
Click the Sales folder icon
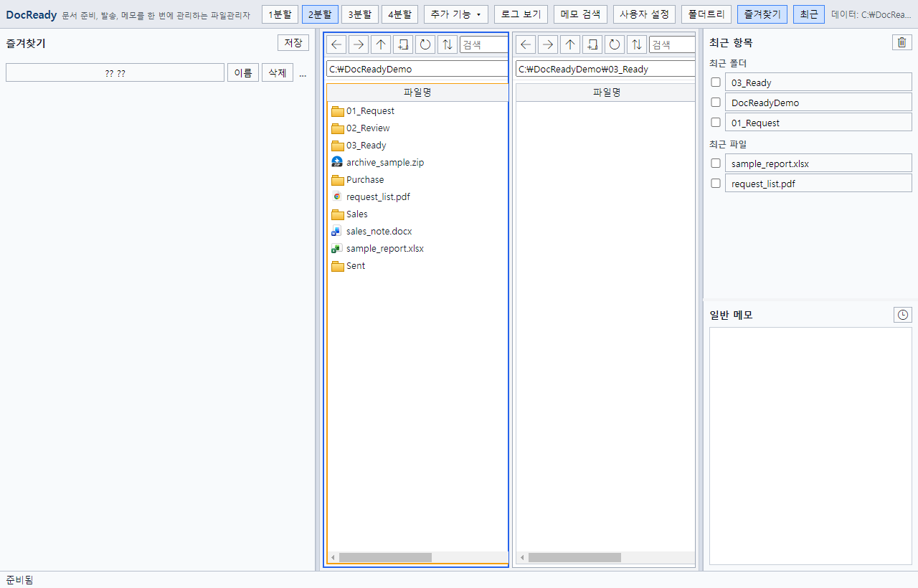pyautogui.click(x=338, y=214)
